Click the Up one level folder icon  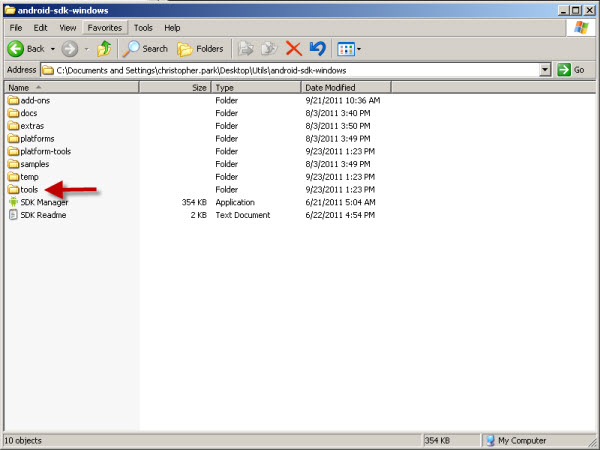(104, 48)
